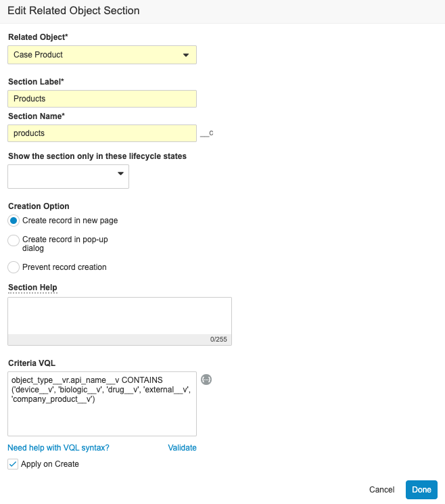Click the blue Done button
445x504 pixels.
coord(421,490)
